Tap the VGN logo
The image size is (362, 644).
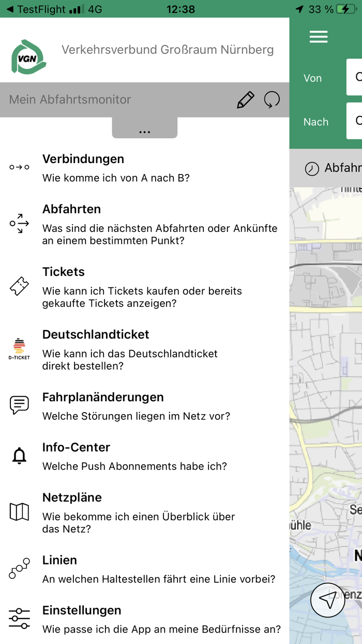click(x=28, y=57)
